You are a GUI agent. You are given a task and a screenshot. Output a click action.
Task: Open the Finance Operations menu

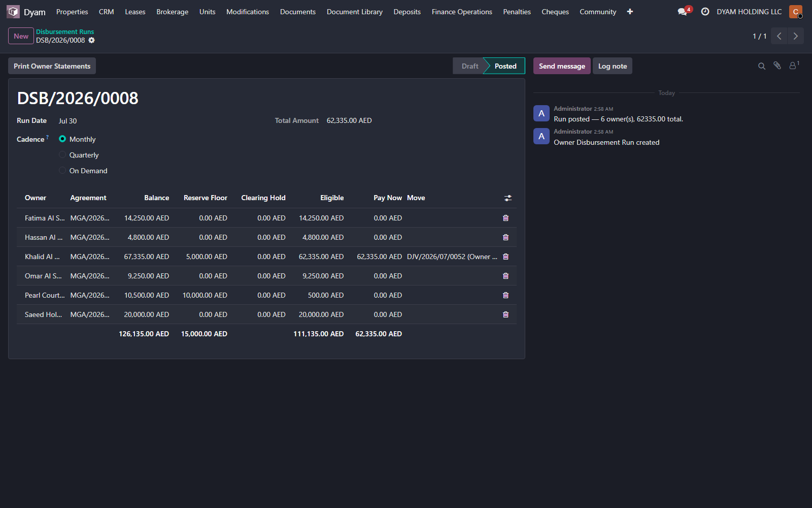(462, 12)
